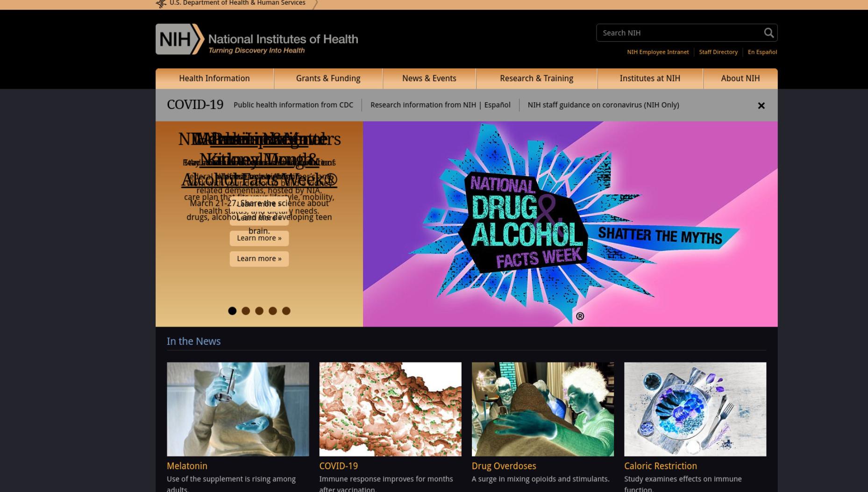Screen dimensions: 868x492
Task: Open the Research & Training menu
Action: [536, 78]
